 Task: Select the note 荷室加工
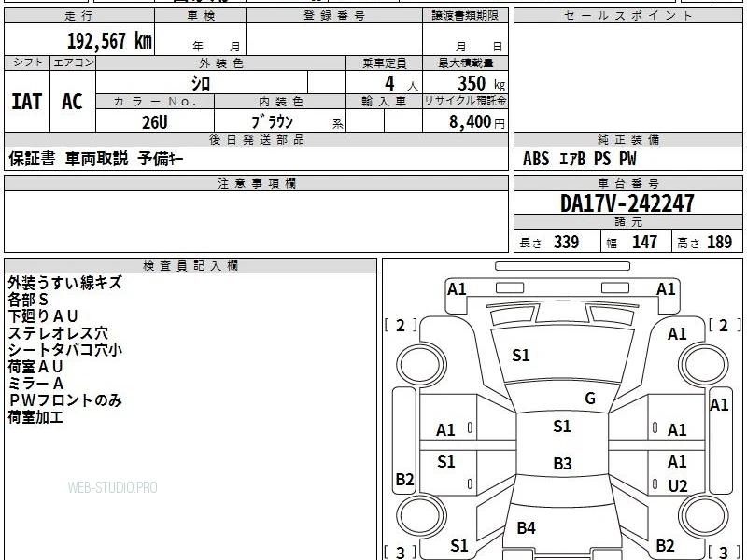(x=35, y=417)
